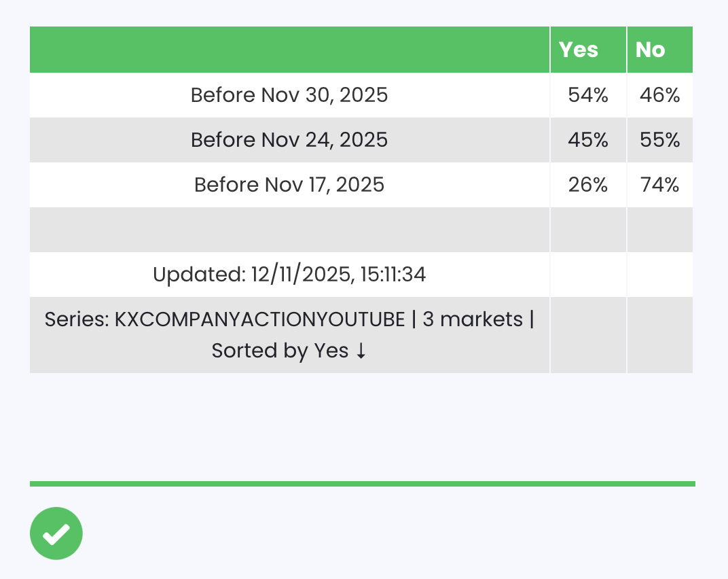Viewport: 728px width, 579px height.
Task: Select the Before Nov 24, 2025 row
Action: point(289,140)
